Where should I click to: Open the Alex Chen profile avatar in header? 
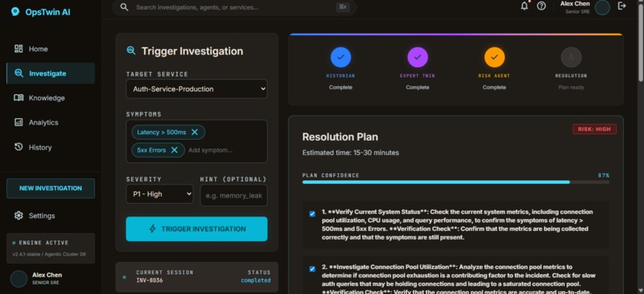click(602, 7)
